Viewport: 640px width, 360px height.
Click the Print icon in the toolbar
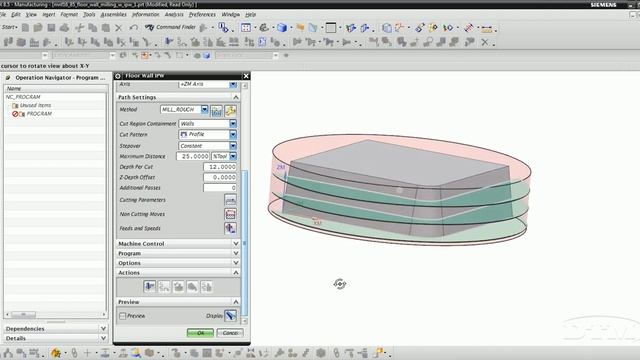[x=64, y=28]
